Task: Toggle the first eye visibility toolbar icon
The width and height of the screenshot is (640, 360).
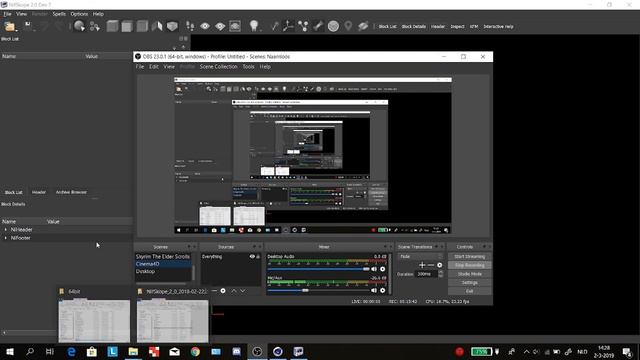Action: tap(205, 27)
